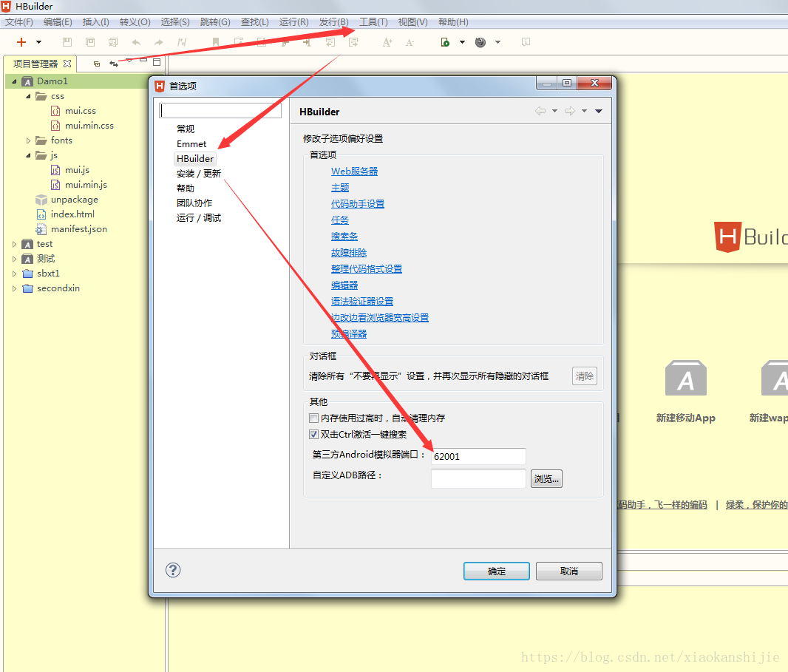The width and height of the screenshot is (788, 672).
Task: Uncheck 双击Ctrl激活一键搜索 checkbox
Action: 313,434
